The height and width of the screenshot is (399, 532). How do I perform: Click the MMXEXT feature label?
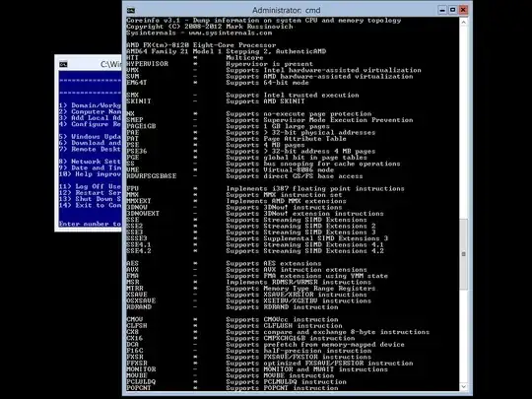pos(139,201)
